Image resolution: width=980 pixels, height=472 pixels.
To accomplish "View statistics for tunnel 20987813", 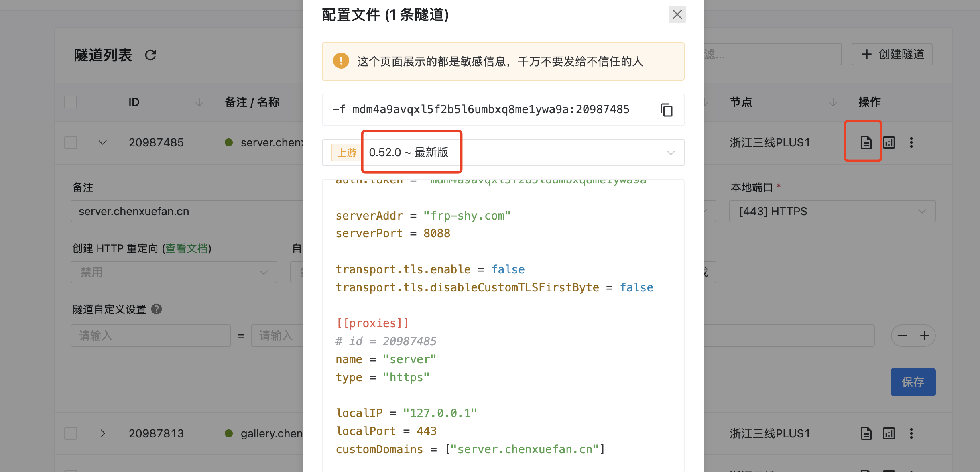I will [x=889, y=433].
